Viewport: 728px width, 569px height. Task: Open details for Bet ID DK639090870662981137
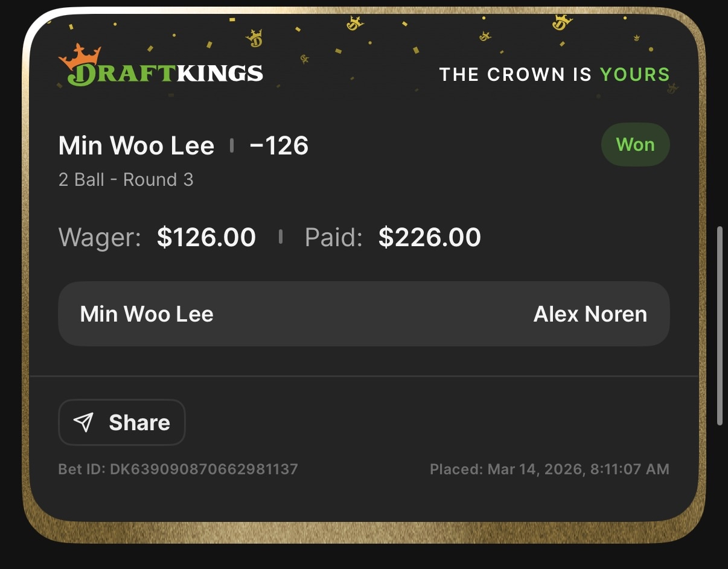coord(178,469)
